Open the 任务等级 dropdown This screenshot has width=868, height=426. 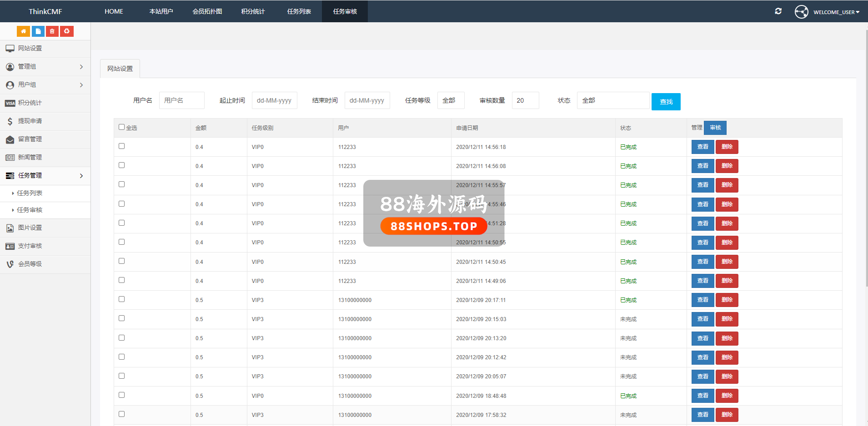(451, 100)
